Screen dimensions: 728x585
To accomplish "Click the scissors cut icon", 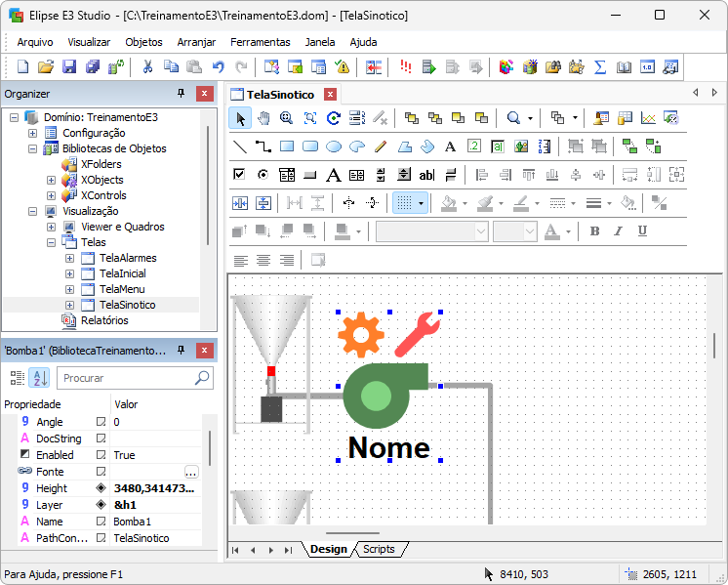I will (x=147, y=67).
